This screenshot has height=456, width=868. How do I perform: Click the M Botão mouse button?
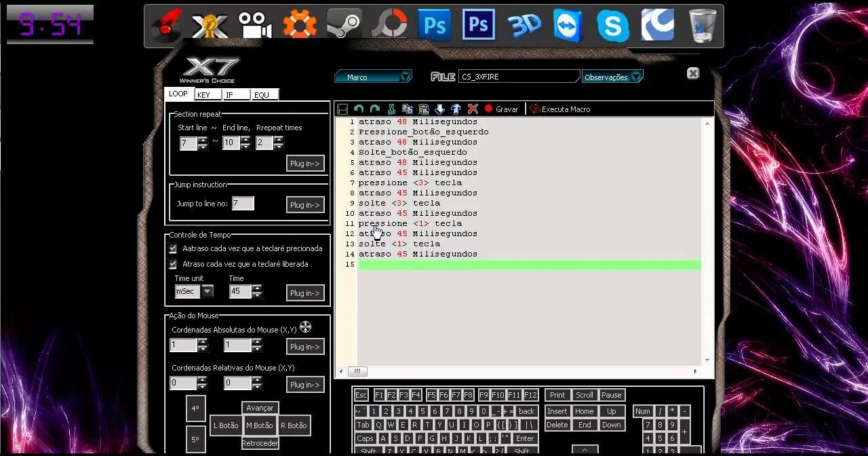pyautogui.click(x=260, y=425)
